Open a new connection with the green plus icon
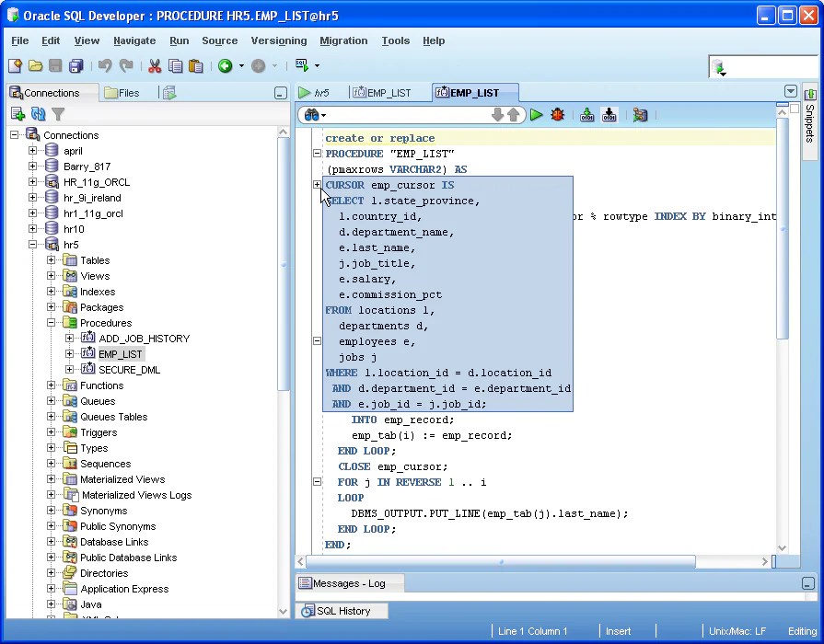Screen dimensions: 824x644 point(18,114)
